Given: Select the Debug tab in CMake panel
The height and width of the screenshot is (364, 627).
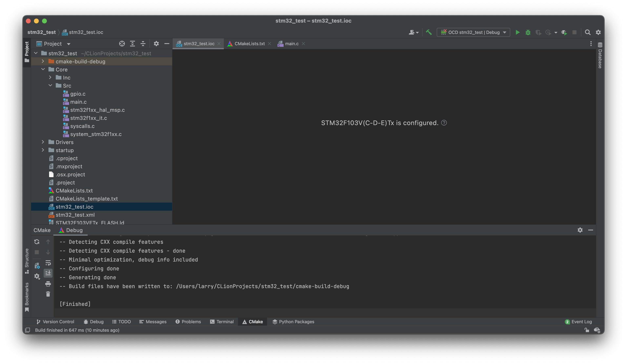Looking at the screenshot, I should point(71,230).
